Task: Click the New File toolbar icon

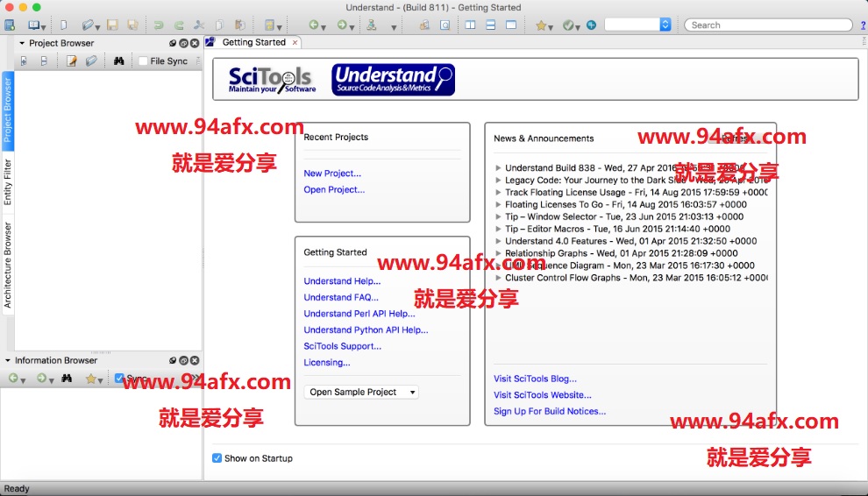Action: (x=64, y=25)
